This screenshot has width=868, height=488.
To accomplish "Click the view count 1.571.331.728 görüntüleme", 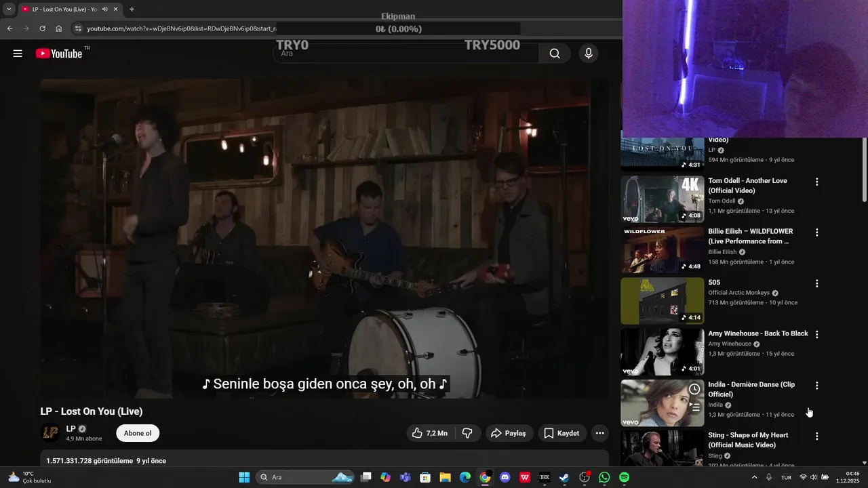I will tap(88, 461).
